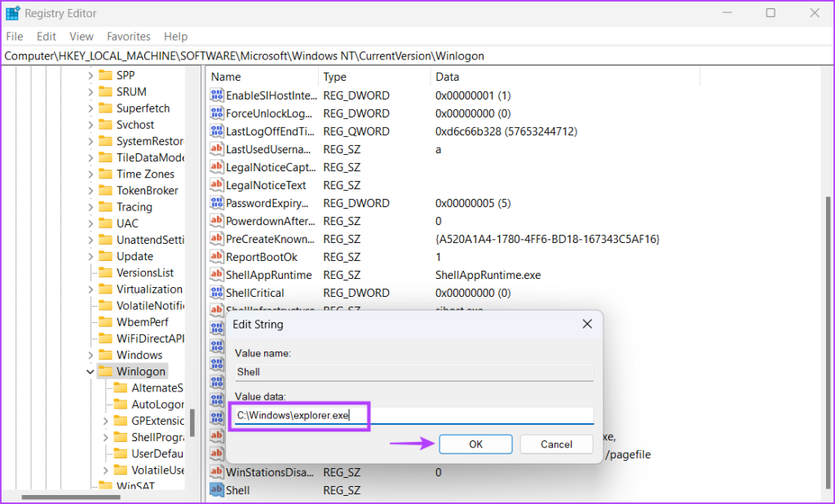The width and height of the screenshot is (835, 504).
Task: Click the folder icon of the SPP key
Action: tap(106, 75)
